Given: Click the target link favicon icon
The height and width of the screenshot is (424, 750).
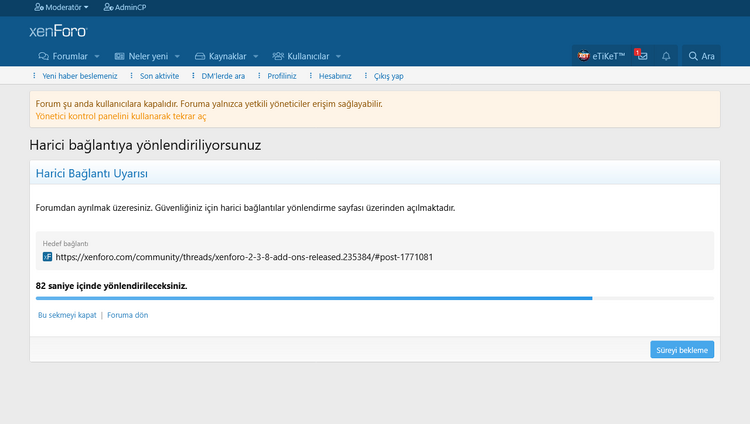Looking at the screenshot, I should pos(47,257).
